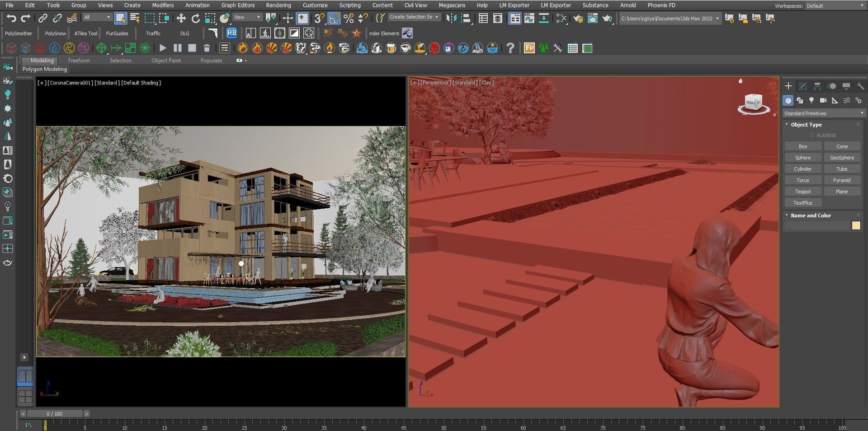Open the Rendering menu
The image size is (868, 431).
(278, 5)
